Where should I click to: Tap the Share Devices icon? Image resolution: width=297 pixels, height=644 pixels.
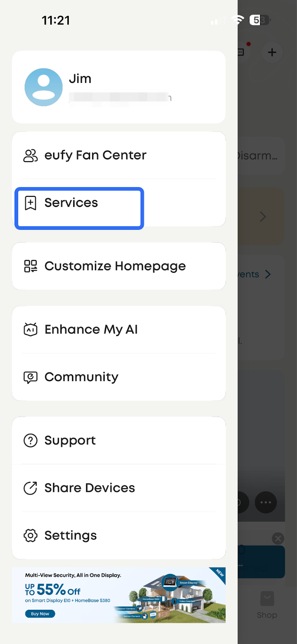[x=31, y=488]
